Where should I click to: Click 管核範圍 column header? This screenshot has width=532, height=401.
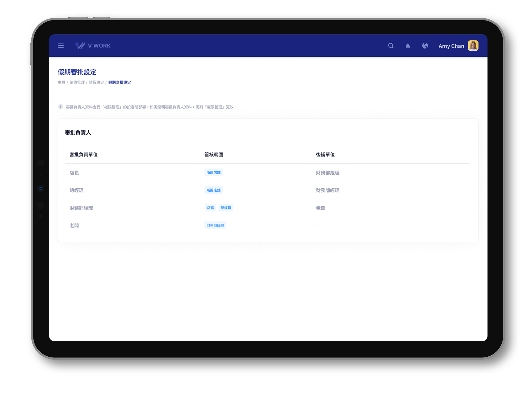point(214,155)
